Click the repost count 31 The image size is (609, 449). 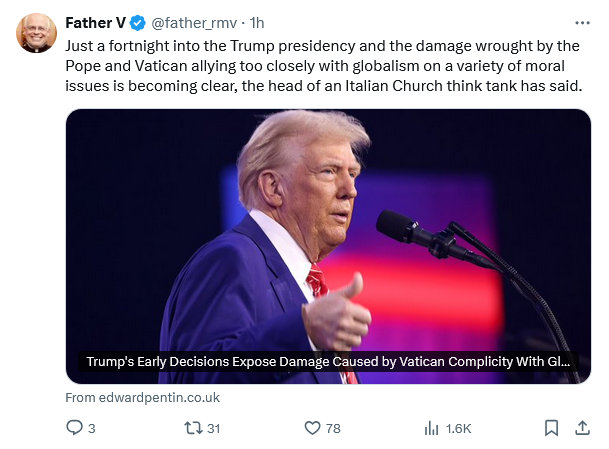coord(213,428)
